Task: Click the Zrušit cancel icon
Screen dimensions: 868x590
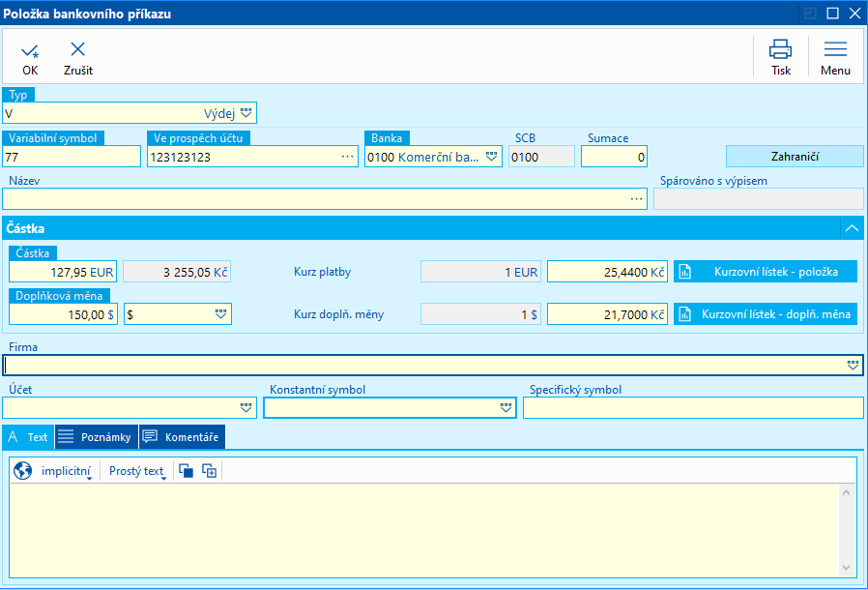Action: click(78, 50)
